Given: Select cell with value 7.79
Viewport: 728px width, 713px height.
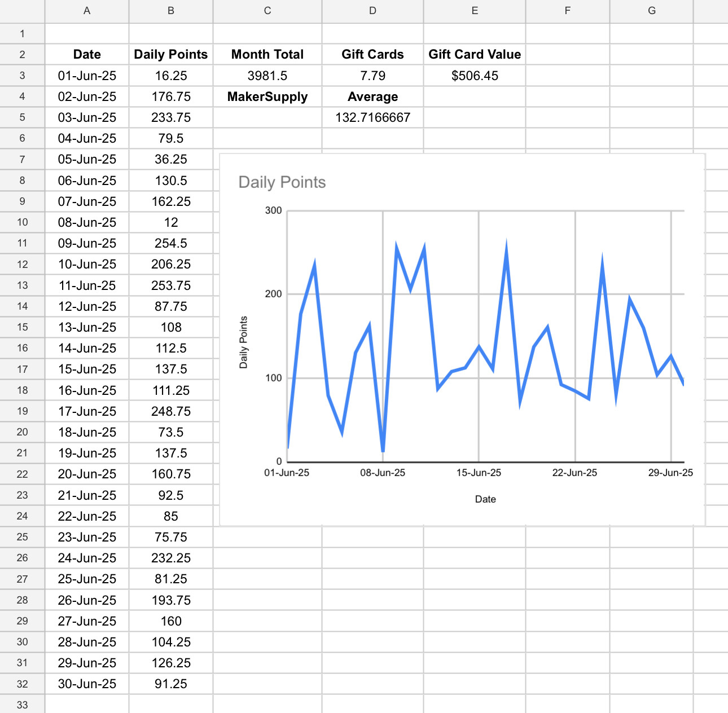Looking at the screenshot, I should pos(372,76).
